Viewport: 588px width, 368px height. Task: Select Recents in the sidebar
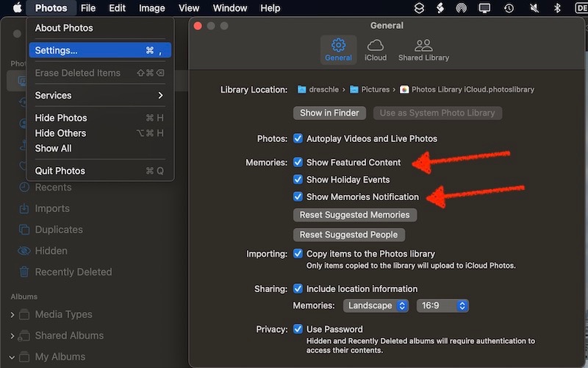(53, 187)
